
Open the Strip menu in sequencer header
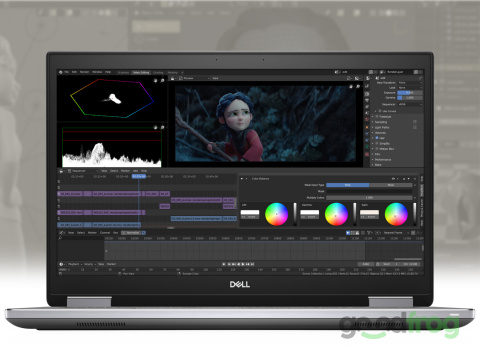coord(144,171)
